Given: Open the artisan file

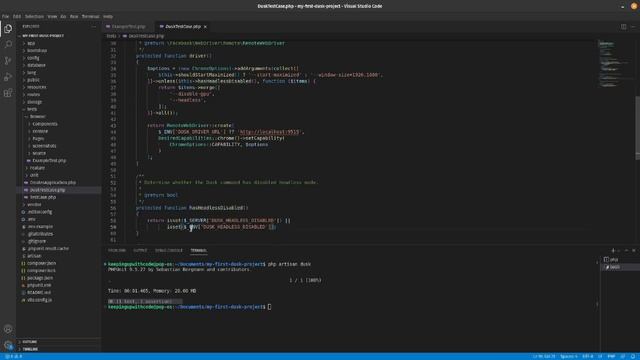Looking at the screenshot, I should click(x=34, y=256).
